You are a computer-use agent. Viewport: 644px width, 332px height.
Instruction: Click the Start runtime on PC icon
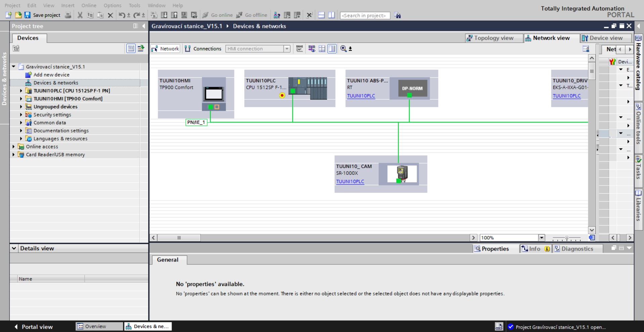pos(194,15)
